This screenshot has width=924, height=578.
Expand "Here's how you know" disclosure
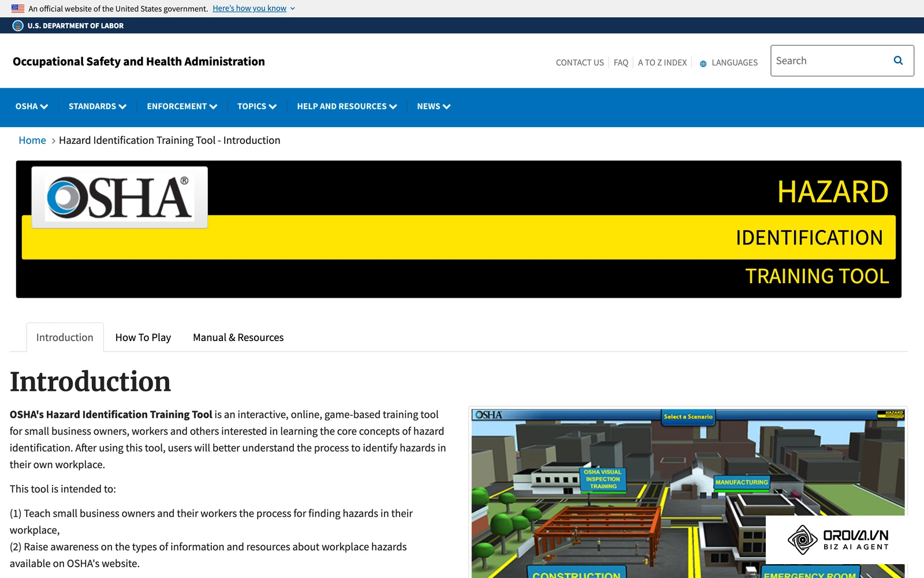(x=254, y=9)
